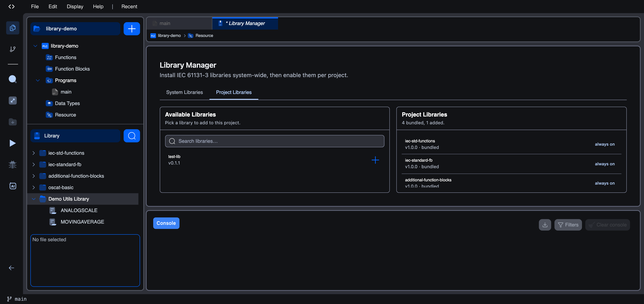The width and height of the screenshot is (644, 304).
Task: Click the main branch name in status bar
Action: (x=21, y=299)
